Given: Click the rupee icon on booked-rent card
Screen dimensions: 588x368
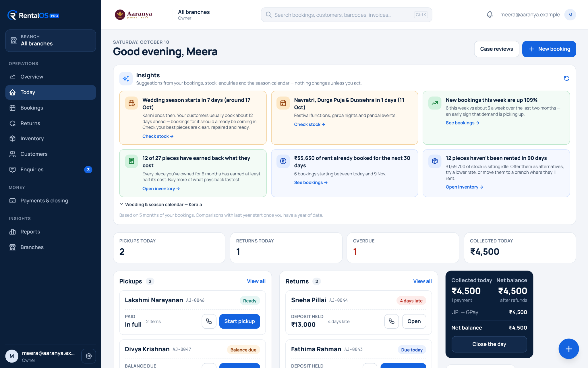Looking at the screenshot, I should click(283, 161).
